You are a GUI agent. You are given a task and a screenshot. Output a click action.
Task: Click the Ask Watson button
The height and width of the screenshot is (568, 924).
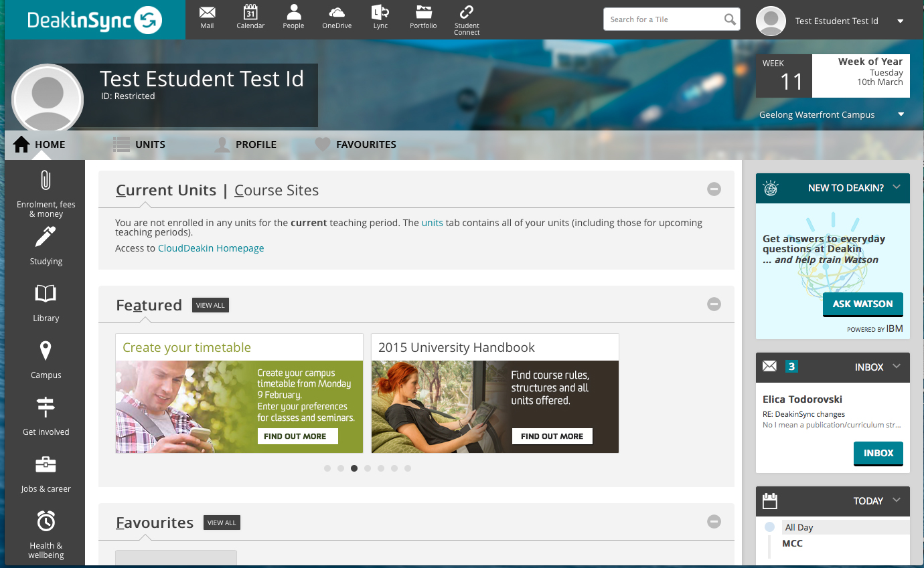tap(862, 304)
